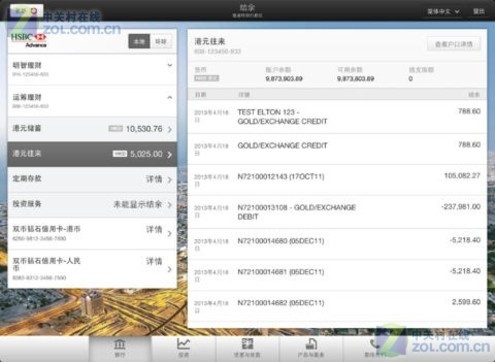Select the 定期存款 详情 row

pos(92,179)
